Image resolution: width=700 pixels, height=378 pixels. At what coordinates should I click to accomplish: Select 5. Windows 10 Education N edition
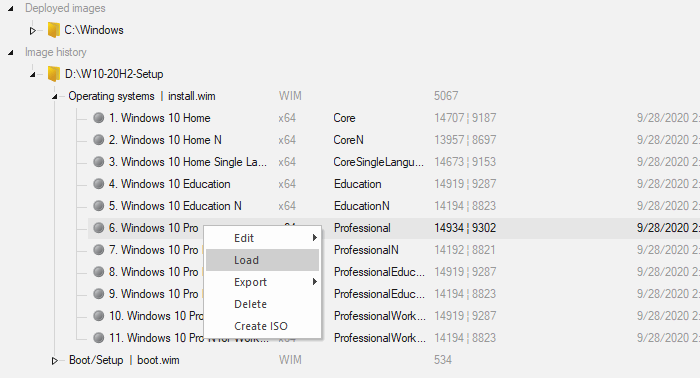(175, 206)
